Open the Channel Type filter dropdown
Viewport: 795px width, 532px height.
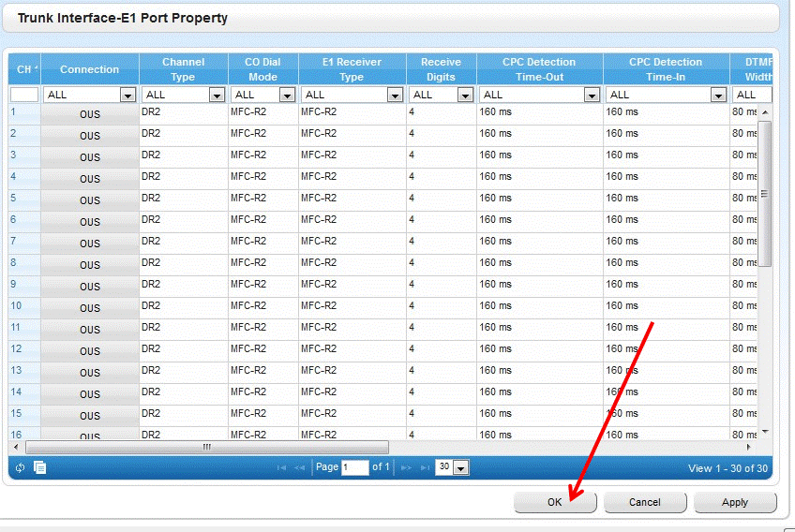(217, 95)
